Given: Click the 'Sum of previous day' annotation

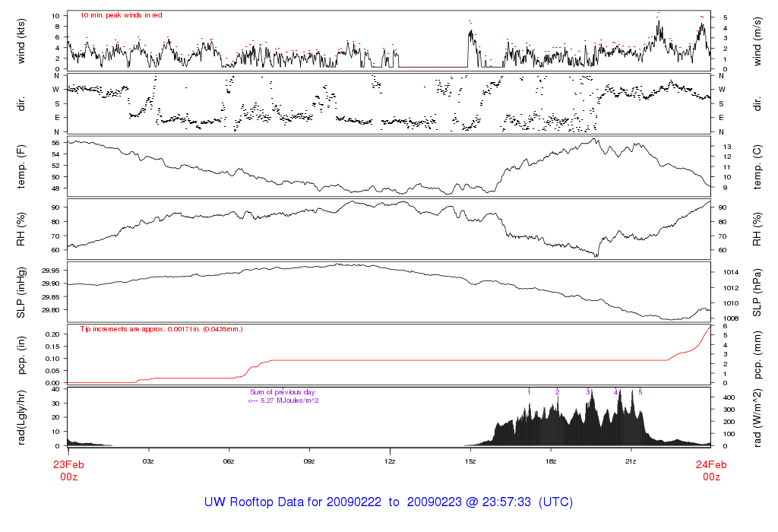Looking at the screenshot, I should coord(283,392).
